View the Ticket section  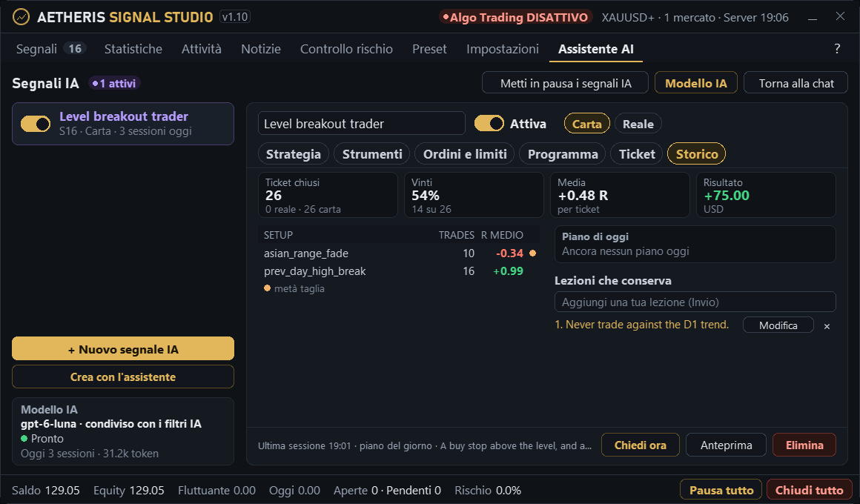[637, 154]
